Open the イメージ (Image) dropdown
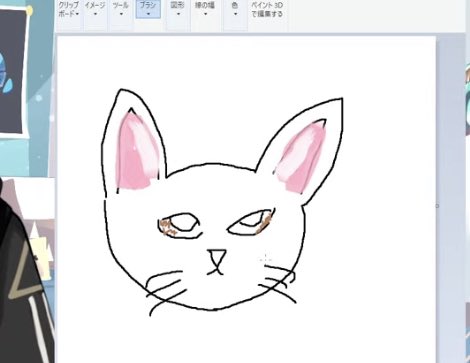 click(x=95, y=10)
